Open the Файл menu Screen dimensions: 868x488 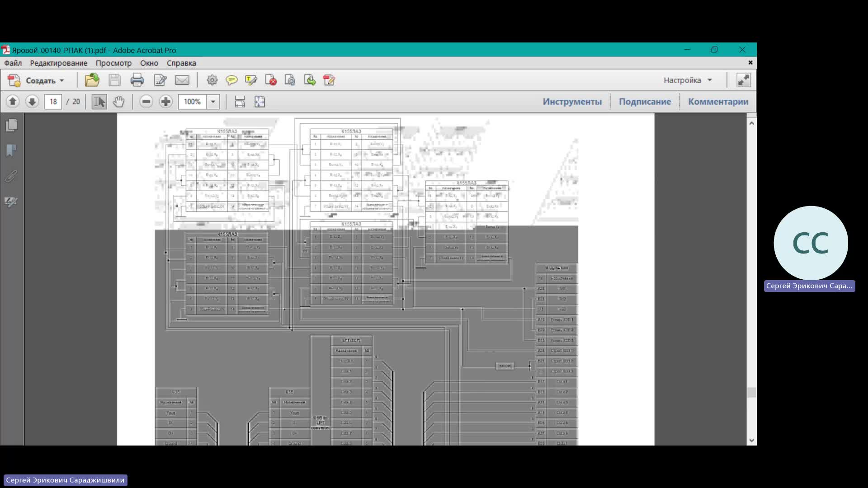coord(13,63)
